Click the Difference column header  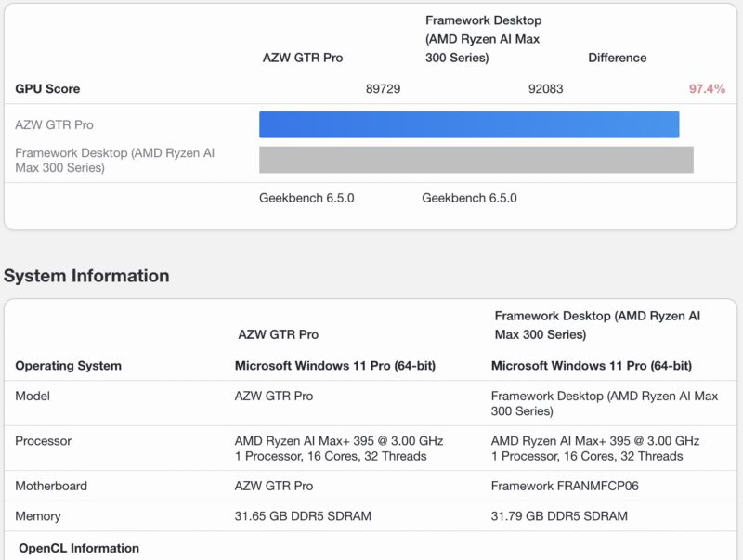(x=619, y=58)
